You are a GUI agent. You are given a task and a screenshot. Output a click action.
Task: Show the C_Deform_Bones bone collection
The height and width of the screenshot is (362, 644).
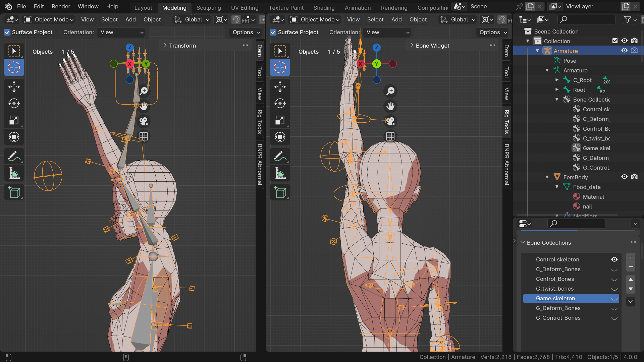(614, 269)
